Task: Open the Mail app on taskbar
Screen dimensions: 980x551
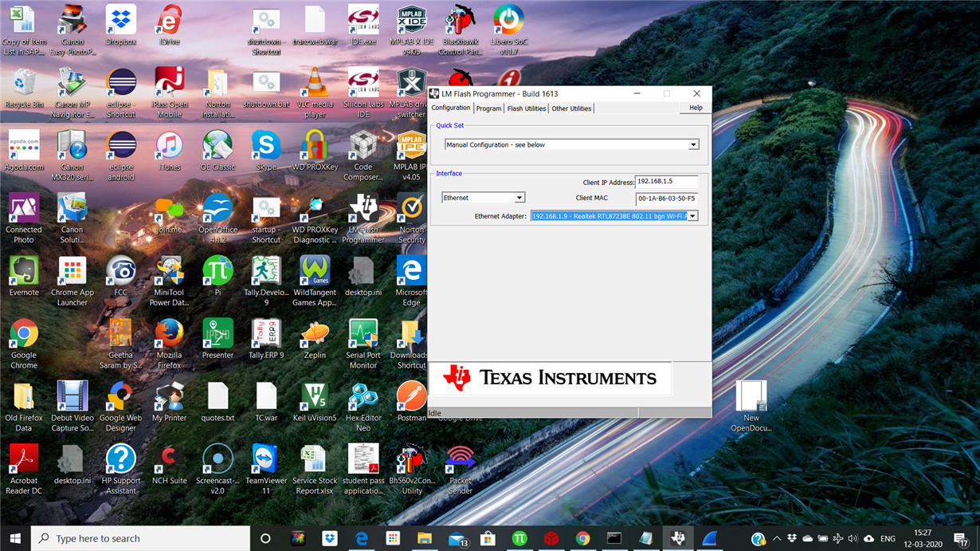Action: point(457,538)
